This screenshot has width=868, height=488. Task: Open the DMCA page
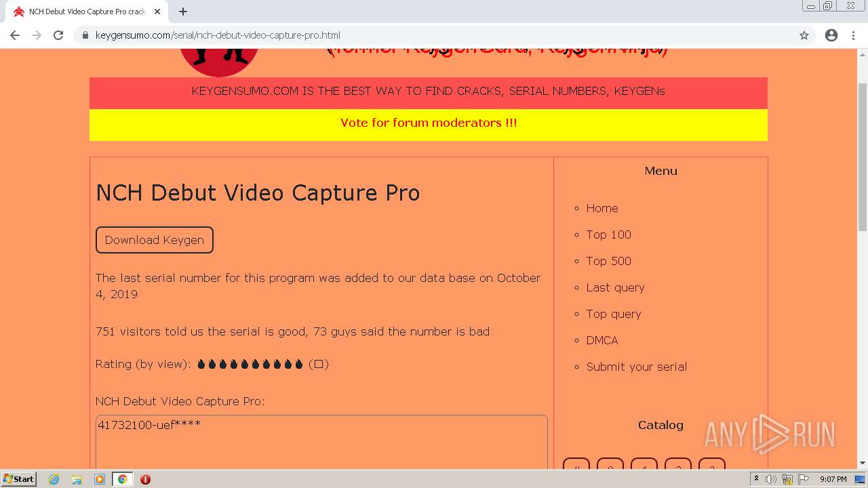[x=602, y=340]
